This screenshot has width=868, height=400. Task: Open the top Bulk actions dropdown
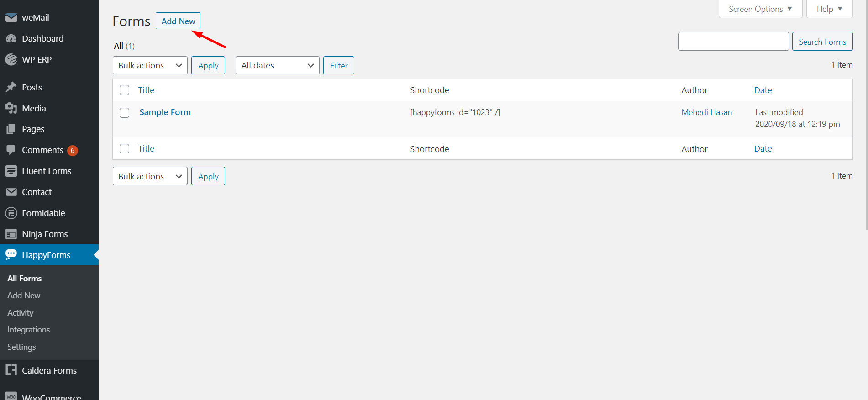coord(150,66)
